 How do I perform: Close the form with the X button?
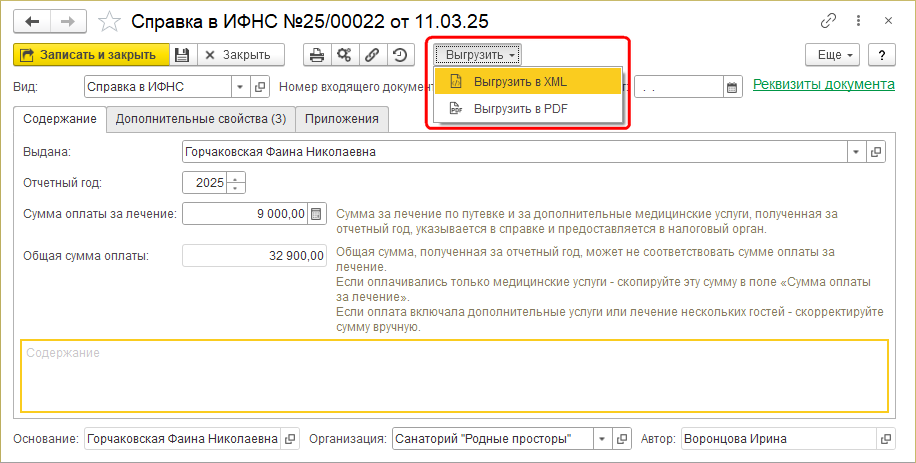click(888, 21)
